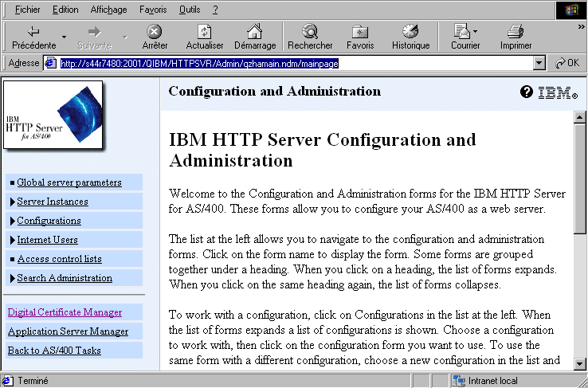588x388 pixels.
Task: Click the vertical scrollbar down arrow
Action: [580, 363]
